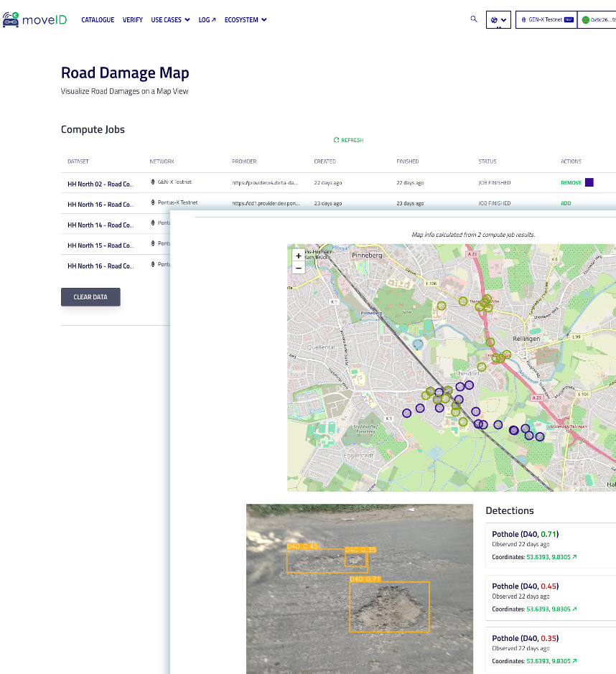The width and height of the screenshot is (616, 674).
Task: Zoom in on the map with the plus control
Action: [299, 256]
